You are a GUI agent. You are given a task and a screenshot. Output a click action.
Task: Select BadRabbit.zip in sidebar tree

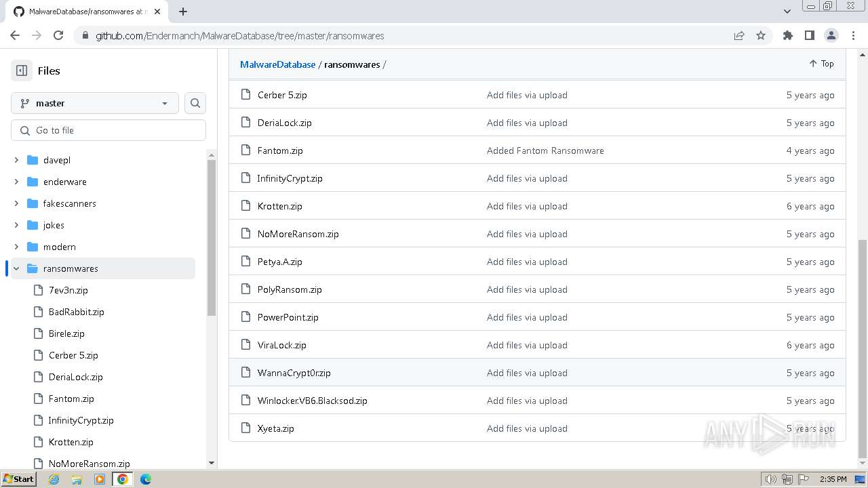click(x=77, y=312)
